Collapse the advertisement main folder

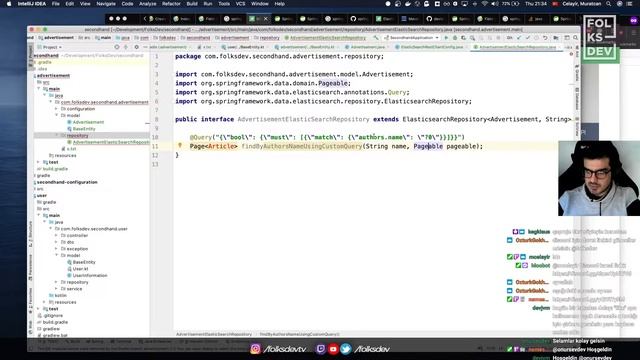tap(39, 89)
